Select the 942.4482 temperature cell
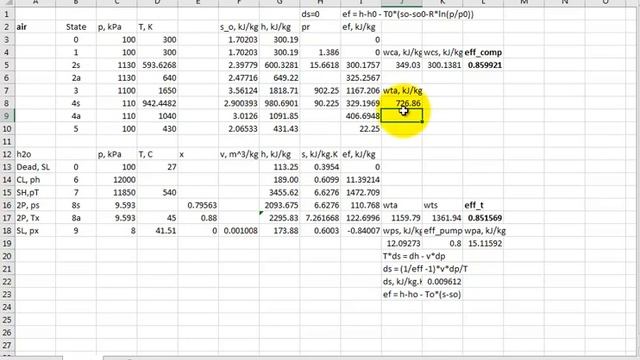 tap(158, 103)
